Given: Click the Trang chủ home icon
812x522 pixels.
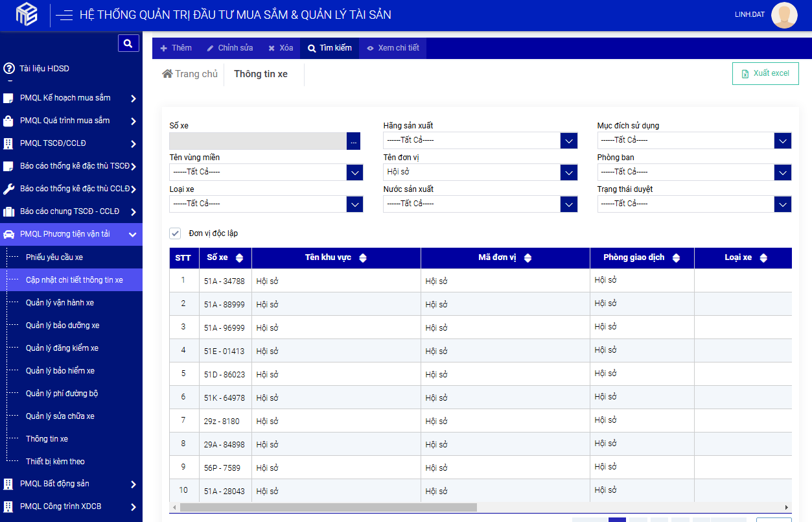Looking at the screenshot, I should (x=167, y=74).
